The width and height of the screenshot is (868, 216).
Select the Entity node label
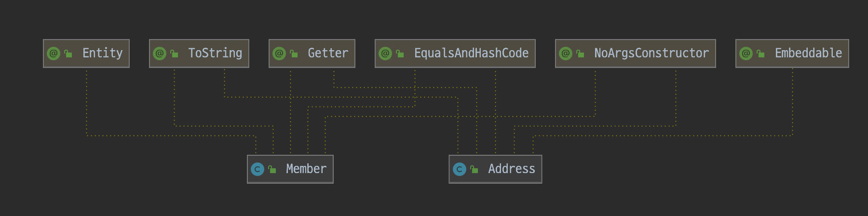tap(103, 53)
